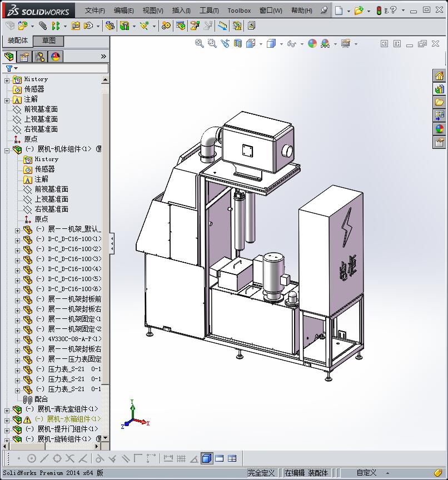The height and width of the screenshot is (480, 448).
Task: Click the panel collapse handle beside tree
Action: (112, 243)
